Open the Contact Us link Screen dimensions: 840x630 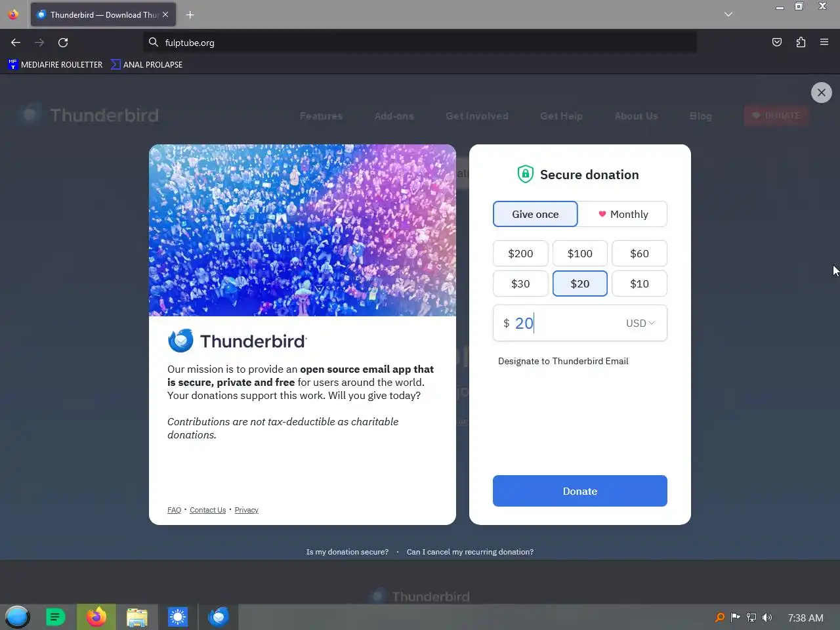(207, 510)
